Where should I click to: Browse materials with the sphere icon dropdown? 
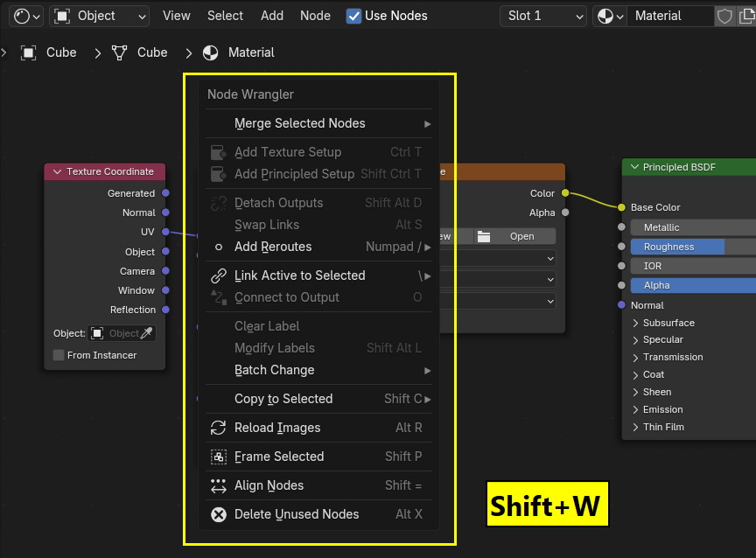tap(610, 16)
